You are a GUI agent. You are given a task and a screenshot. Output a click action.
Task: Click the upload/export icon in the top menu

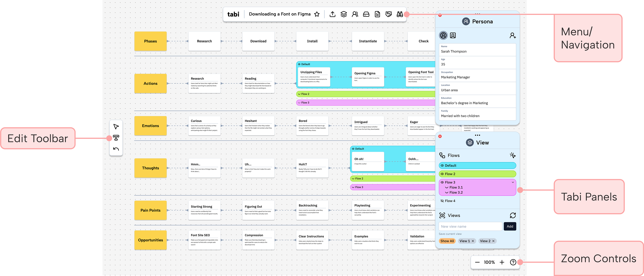332,14
